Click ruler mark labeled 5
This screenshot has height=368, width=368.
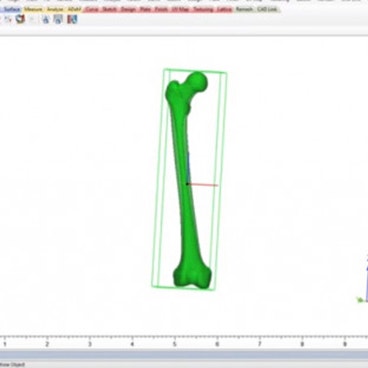tap(174, 344)
